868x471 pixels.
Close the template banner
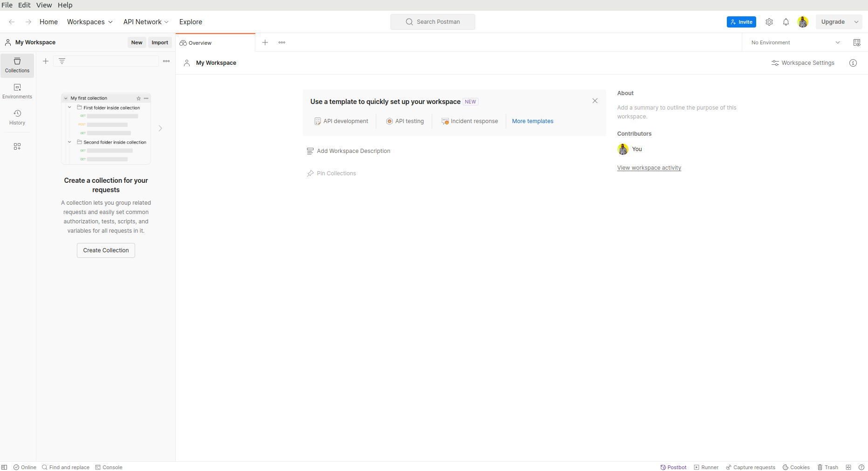[x=595, y=101]
